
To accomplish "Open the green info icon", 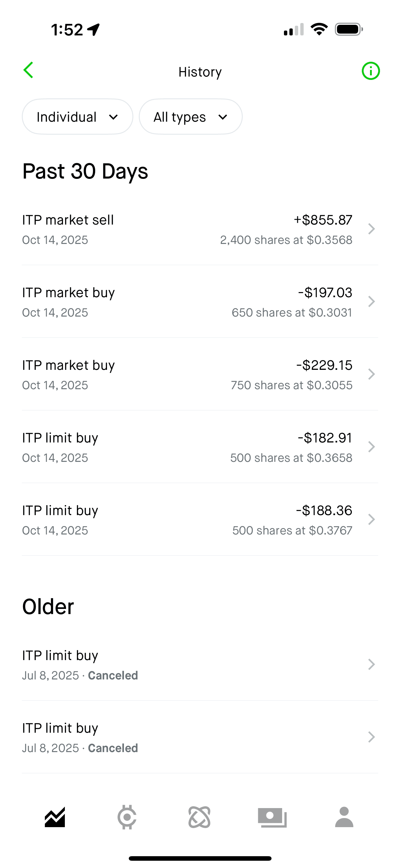I will coord(371,71).
